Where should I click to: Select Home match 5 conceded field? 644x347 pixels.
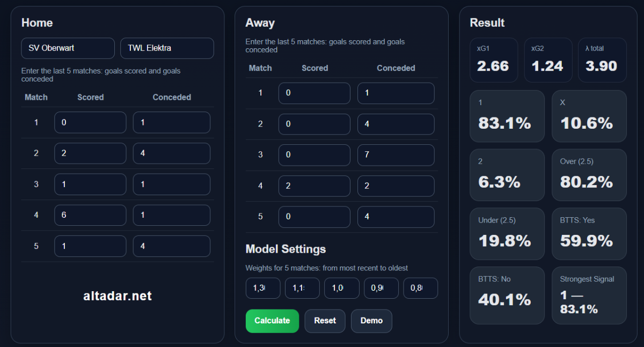171,246
